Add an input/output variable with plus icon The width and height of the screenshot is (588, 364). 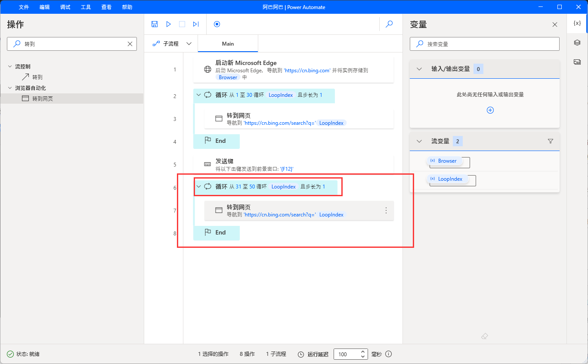tap(490, 110)
